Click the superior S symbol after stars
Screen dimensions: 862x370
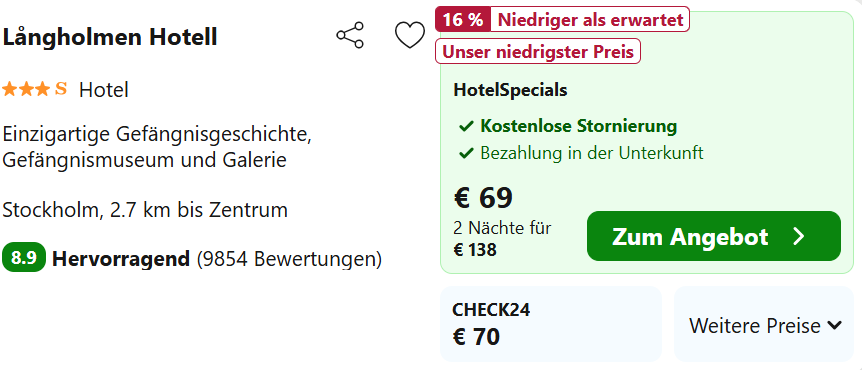point(60,89)
